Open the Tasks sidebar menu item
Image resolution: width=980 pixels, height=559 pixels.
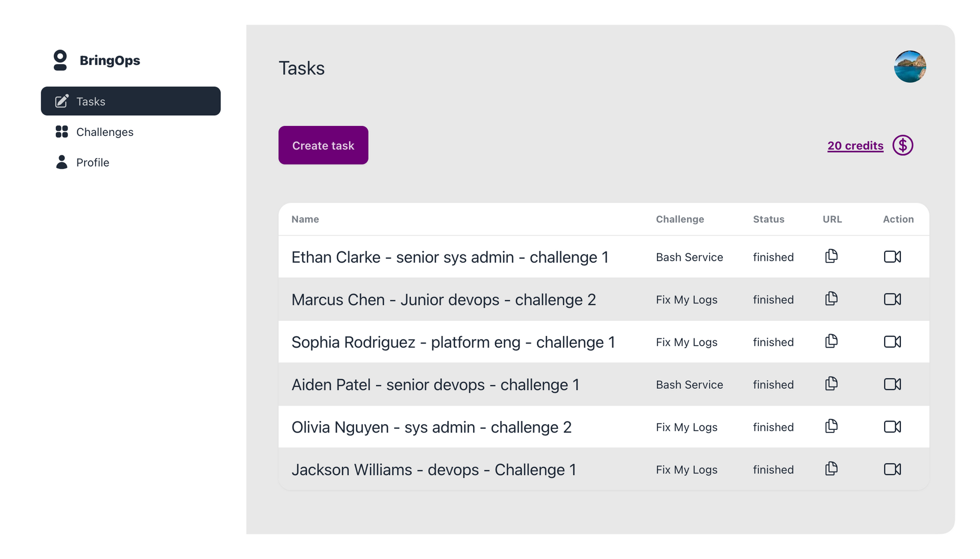coord(131,101)
